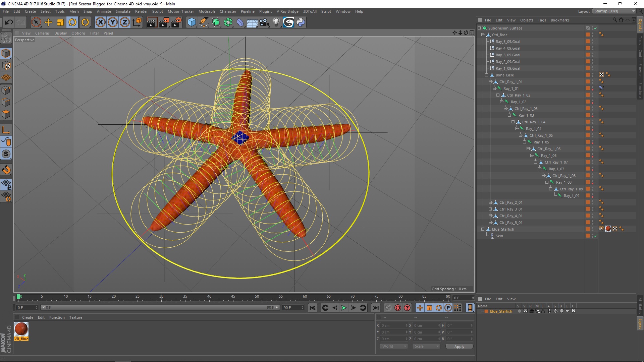Viewport: 644px width, 362px height.
Task: Activate the Rotate tool
Action: 72,22
